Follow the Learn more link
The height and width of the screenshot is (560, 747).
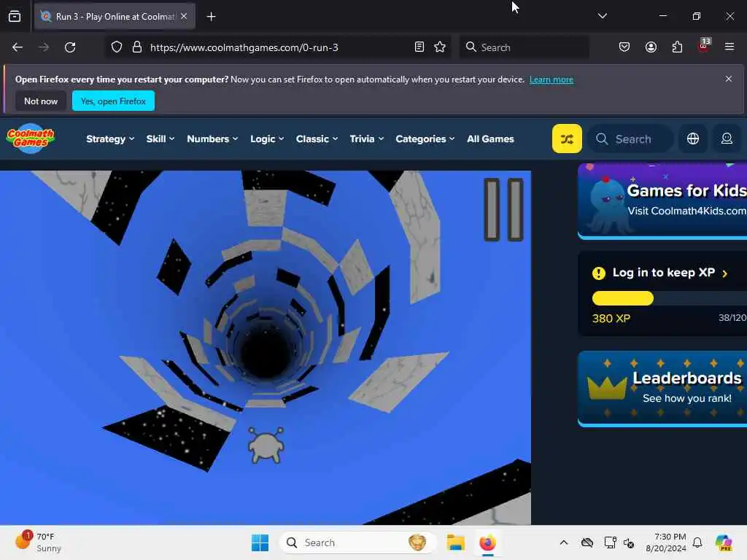551,79
